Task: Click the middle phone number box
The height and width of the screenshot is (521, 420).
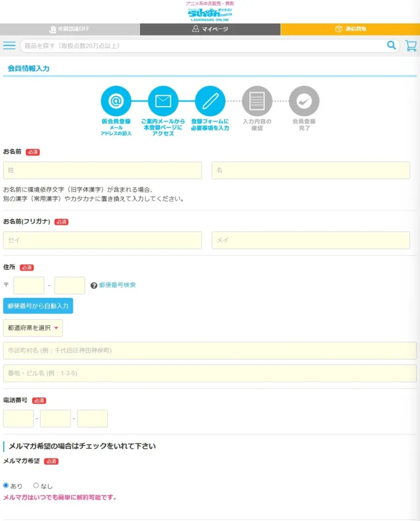Action: click(55, 419)
